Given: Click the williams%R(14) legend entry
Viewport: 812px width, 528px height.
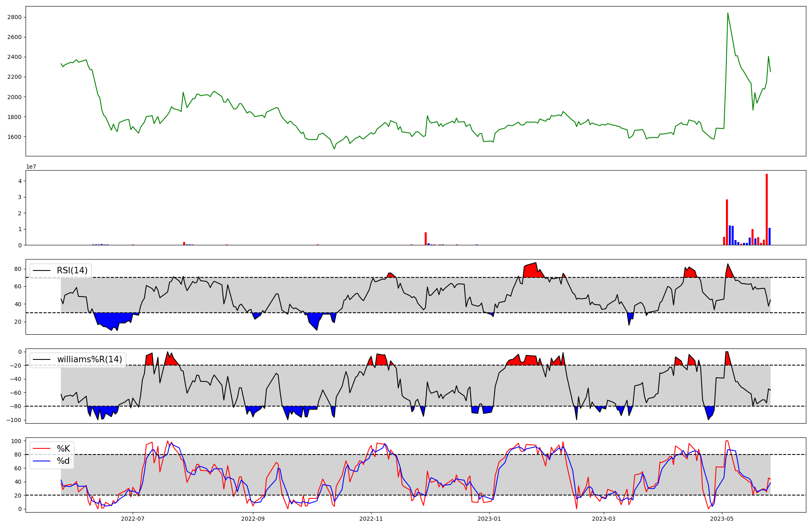Looking at the screenshot, I should tap(89, 359).
